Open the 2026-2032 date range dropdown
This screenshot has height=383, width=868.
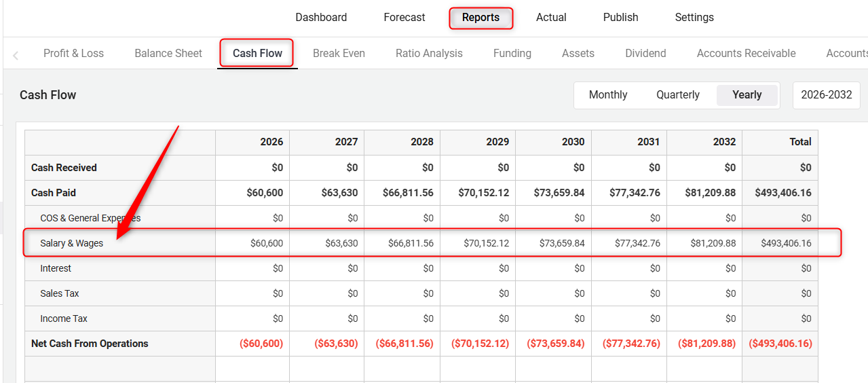pyautogui.click(x=827, y=95)
